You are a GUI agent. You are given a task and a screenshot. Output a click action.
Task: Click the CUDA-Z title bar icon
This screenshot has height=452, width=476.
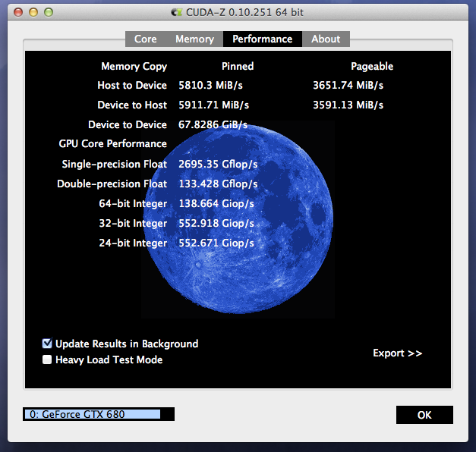176,12
